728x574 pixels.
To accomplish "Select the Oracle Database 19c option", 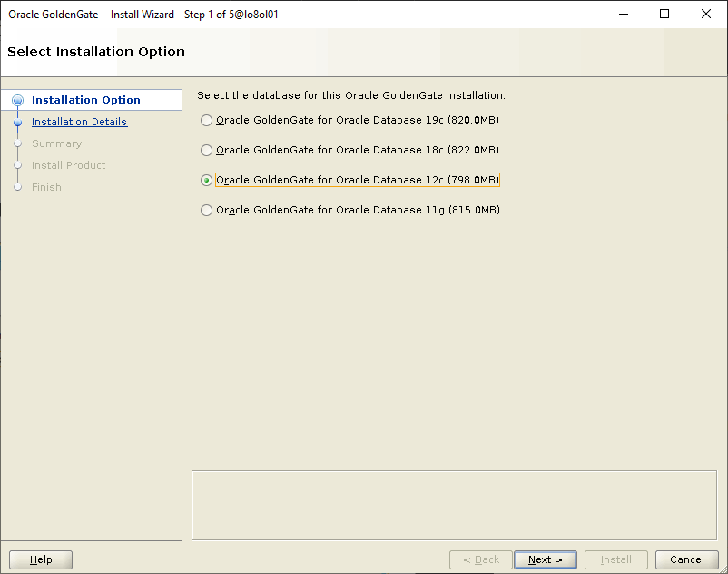I will point(207,120).
